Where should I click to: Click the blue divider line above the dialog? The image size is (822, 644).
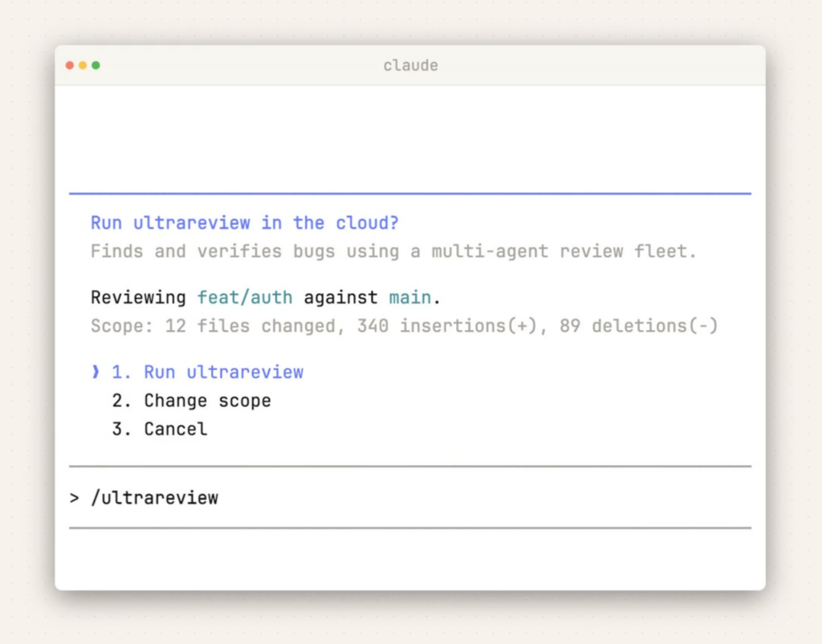pyautogui.click(x=410, y=194)
